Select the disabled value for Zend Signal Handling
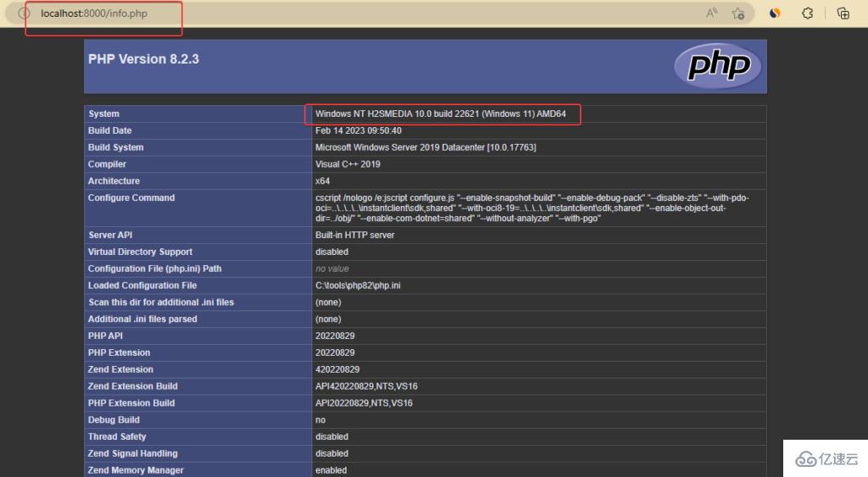 coord(331,453)
